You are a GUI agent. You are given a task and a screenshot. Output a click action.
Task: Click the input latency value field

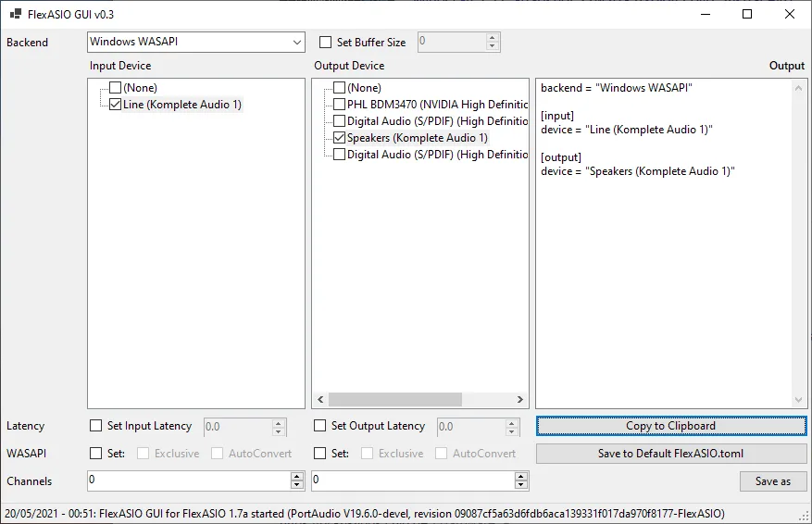(x=238, y=427)
